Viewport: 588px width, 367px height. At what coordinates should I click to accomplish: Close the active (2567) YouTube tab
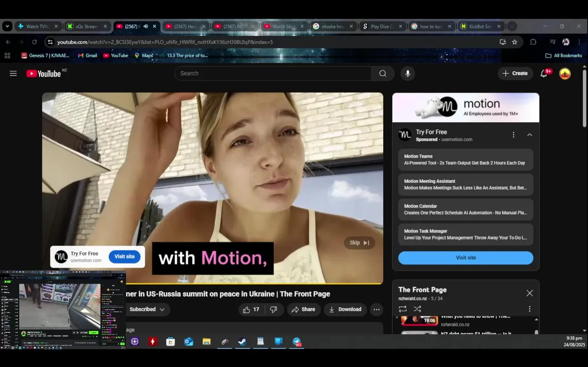click(x=154, y=27)
